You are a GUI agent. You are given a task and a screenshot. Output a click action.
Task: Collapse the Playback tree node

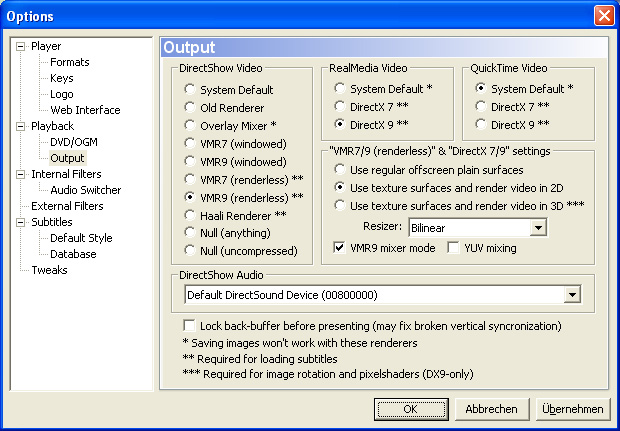21,126
